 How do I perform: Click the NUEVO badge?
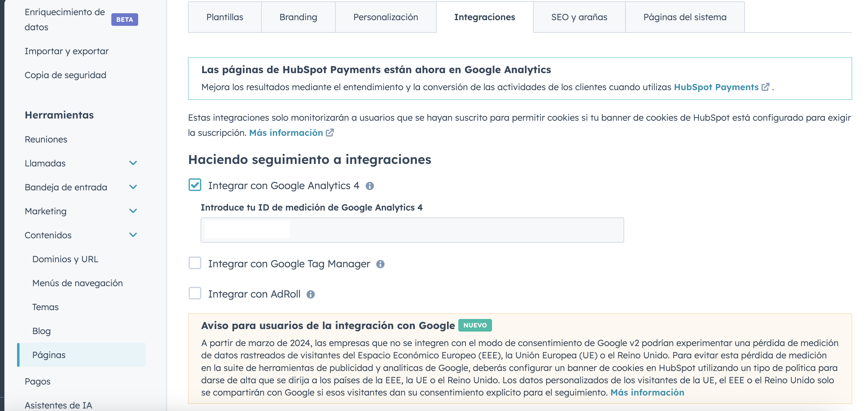[475, 325]
